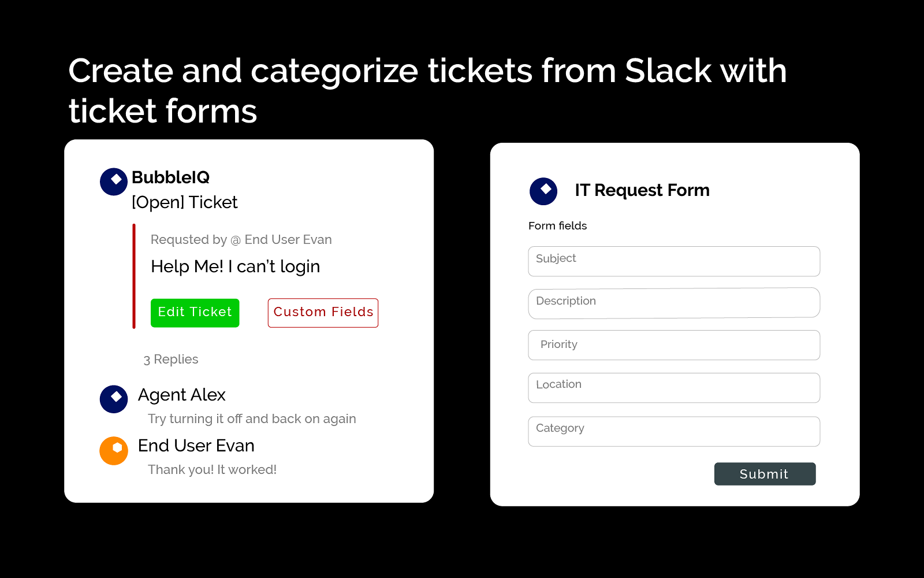This screenshot has height=578, width=924.
Task: Click the End User Evan mention
Action: click(288, 240)
